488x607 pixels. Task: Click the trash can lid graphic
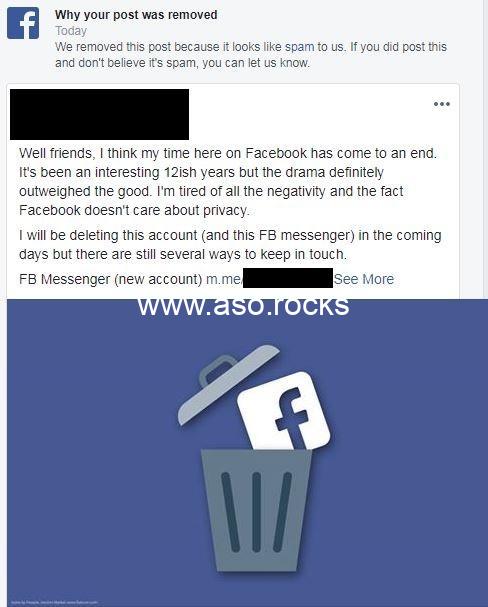(x=228, y=385)
